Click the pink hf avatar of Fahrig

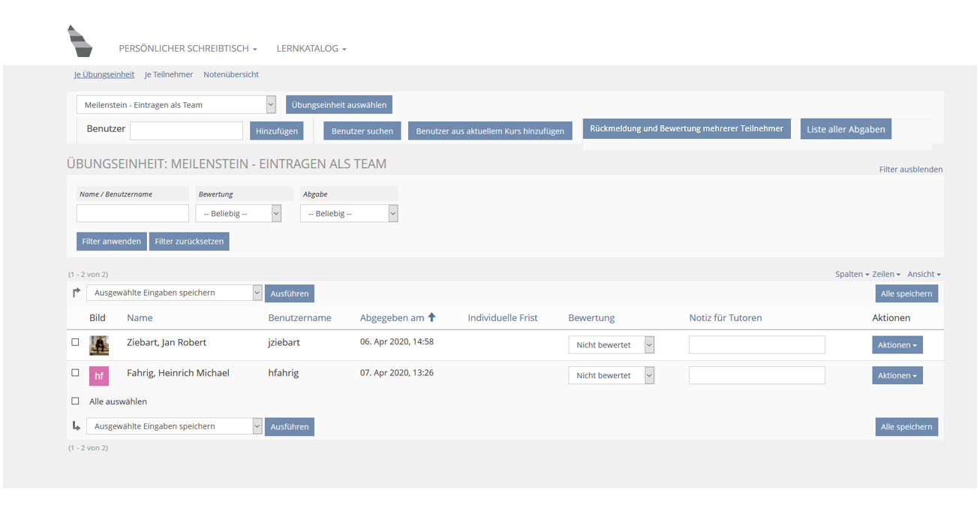click(x=99, y=376)
